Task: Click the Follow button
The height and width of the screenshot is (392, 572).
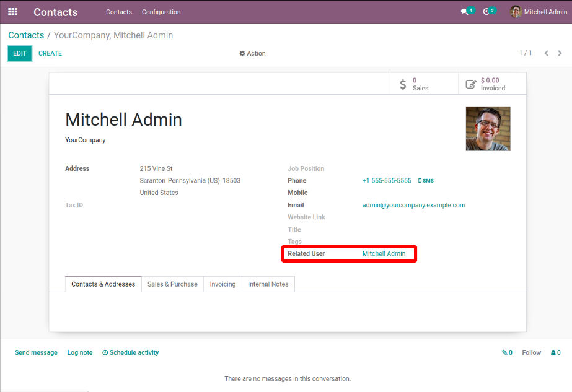Action: 532,352
